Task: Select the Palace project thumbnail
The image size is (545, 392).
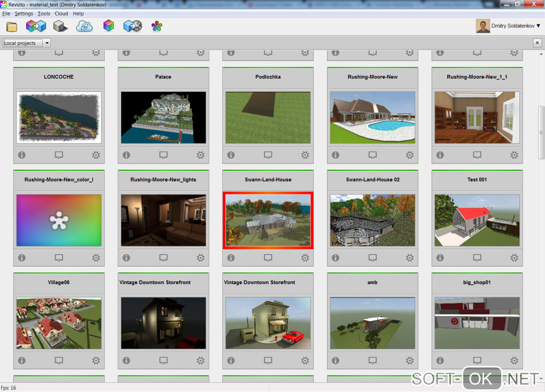Action: 163,117
